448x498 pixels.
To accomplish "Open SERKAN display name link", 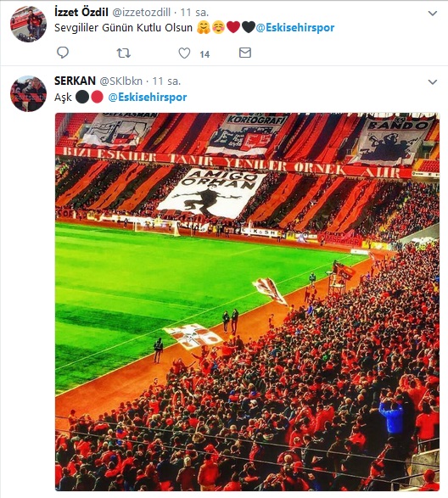I will tap(75, 81).
